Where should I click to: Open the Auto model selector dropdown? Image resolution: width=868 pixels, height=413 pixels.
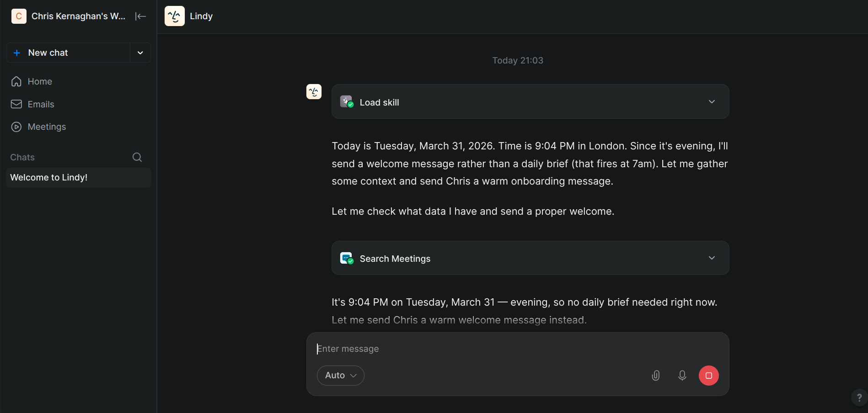(x=340, y=376)
